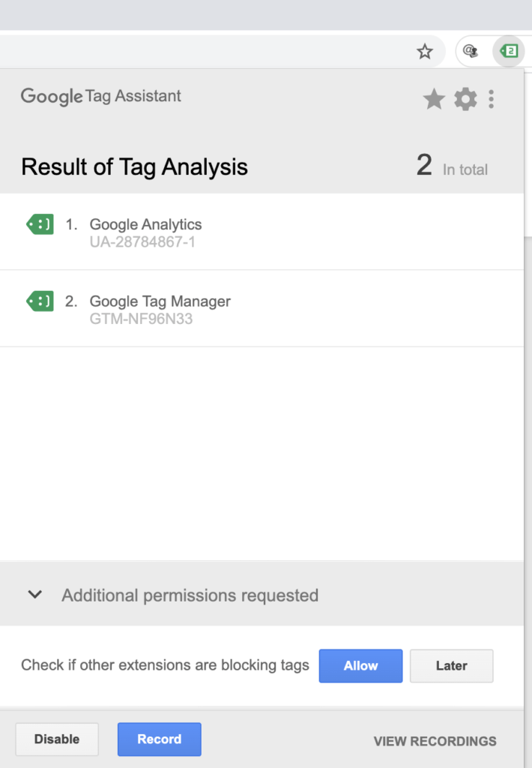
Task: Open the three-dot more options menu
Action: pos(492,99)
